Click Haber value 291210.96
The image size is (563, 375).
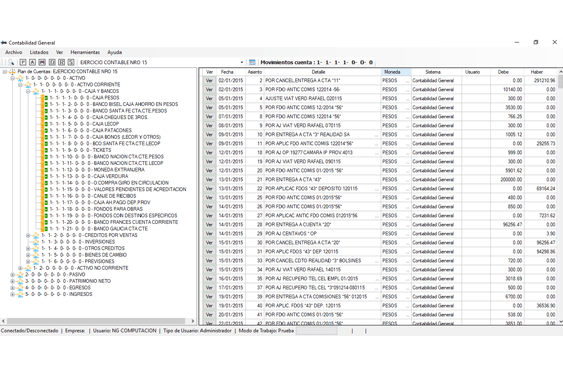544,80
